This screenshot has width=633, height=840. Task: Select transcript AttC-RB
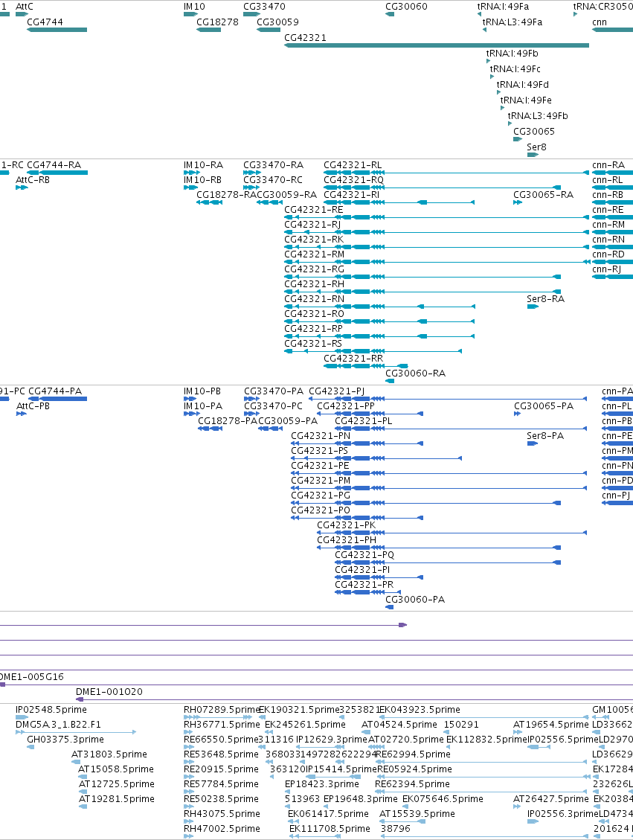pos(22,187)
